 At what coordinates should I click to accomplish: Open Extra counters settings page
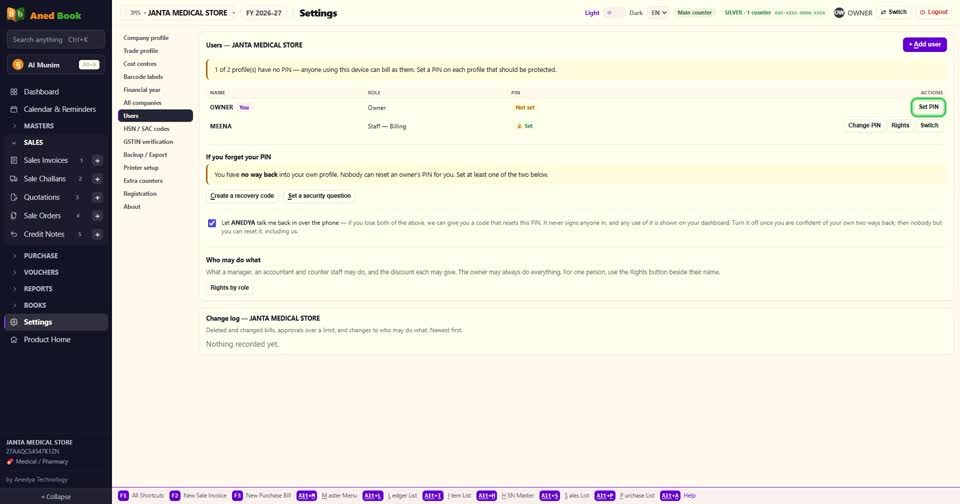click(155, 181)
